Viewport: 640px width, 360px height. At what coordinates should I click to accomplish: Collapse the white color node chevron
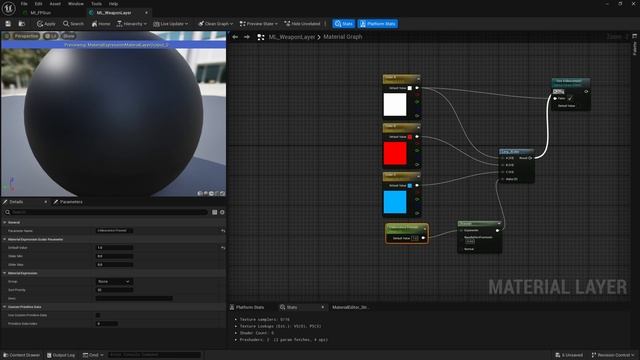(x=418, y=79)
